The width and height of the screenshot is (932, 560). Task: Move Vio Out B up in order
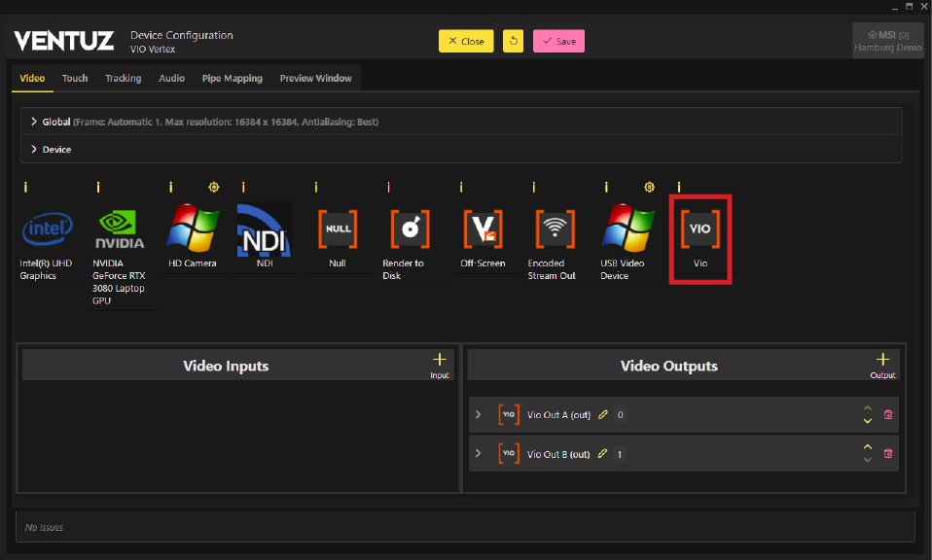[x=867, y=447]
